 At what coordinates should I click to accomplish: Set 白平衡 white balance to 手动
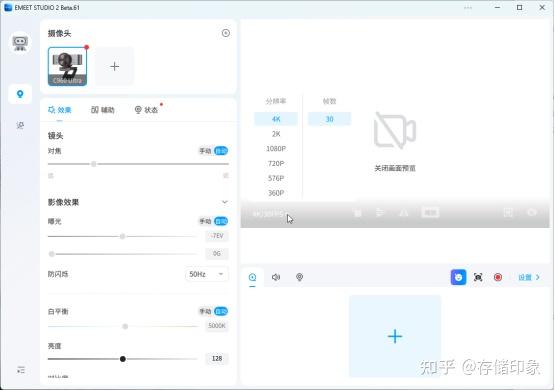tap(205, 311)
